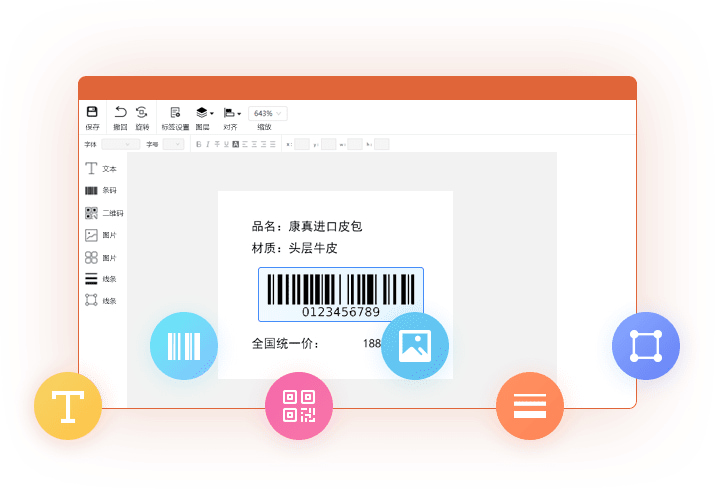The height and width of the screenshot is (489, 715).
Task: Click the orange circle lines icon
Action: [x=530, y=406]
